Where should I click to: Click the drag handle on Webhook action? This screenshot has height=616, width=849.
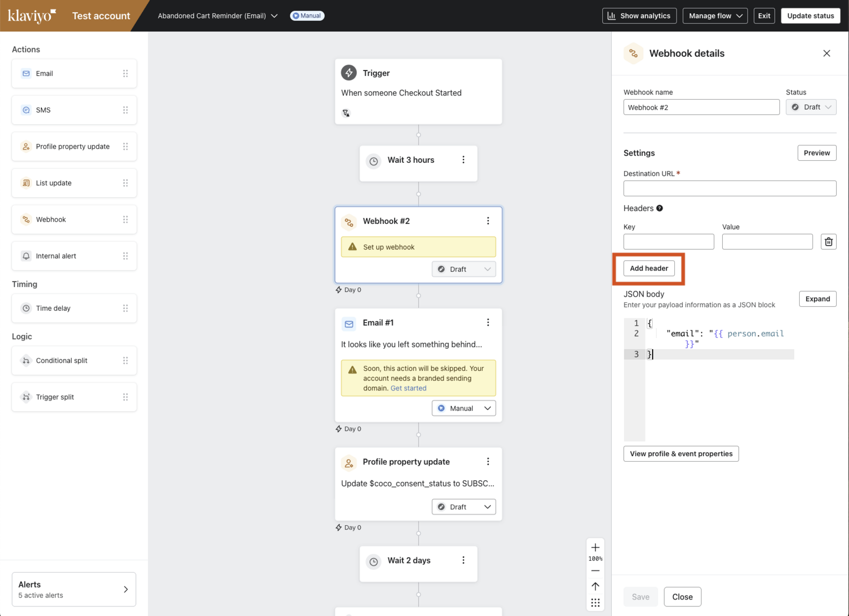click(x=125, y=220)
